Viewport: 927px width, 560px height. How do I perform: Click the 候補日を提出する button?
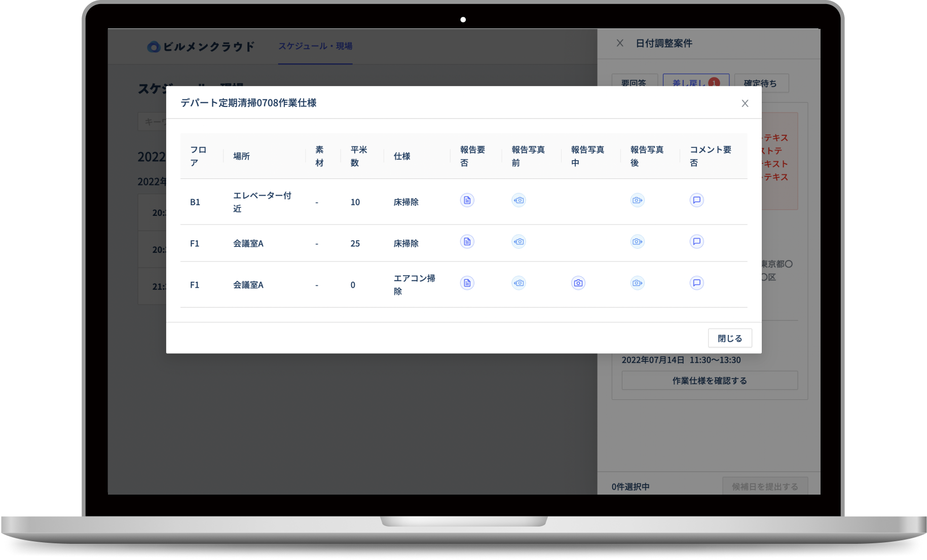(764, 486)
